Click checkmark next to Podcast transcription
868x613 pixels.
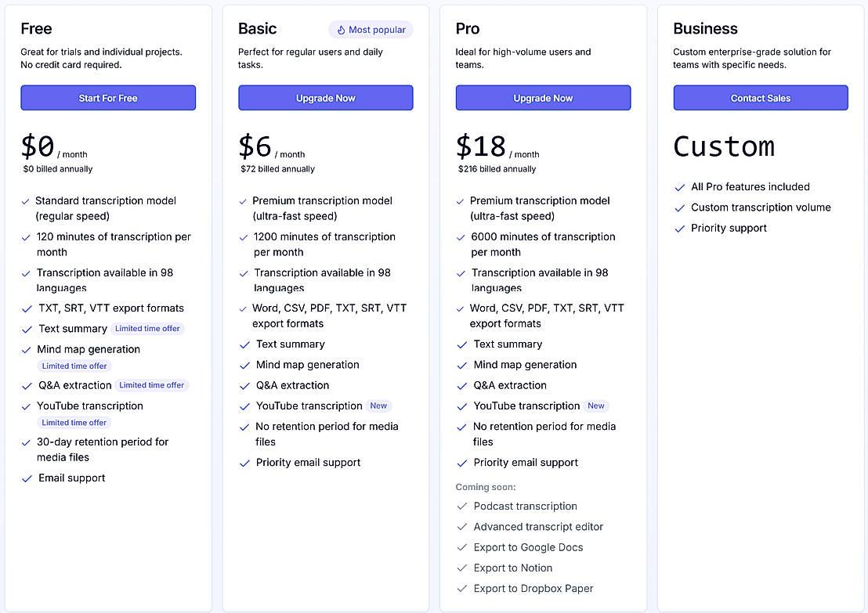(x=462, y=507)
